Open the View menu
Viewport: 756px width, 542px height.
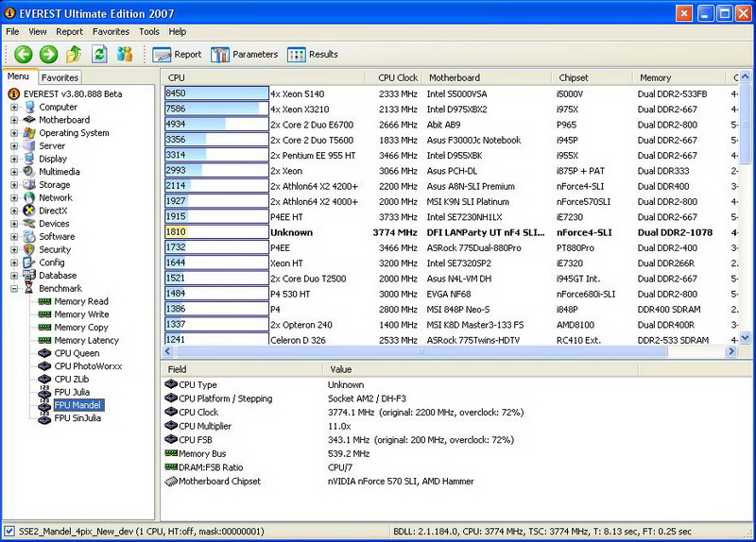click(38, 32)
